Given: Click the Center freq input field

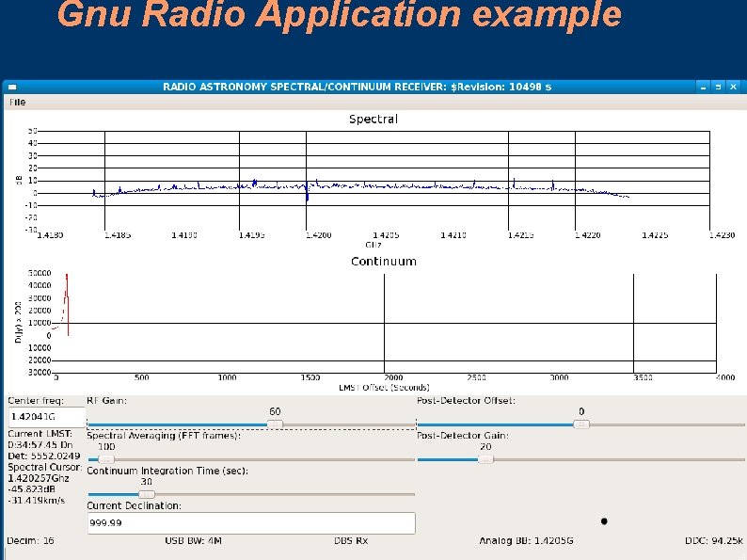Looking at the screenshot, I should [47, 417].
